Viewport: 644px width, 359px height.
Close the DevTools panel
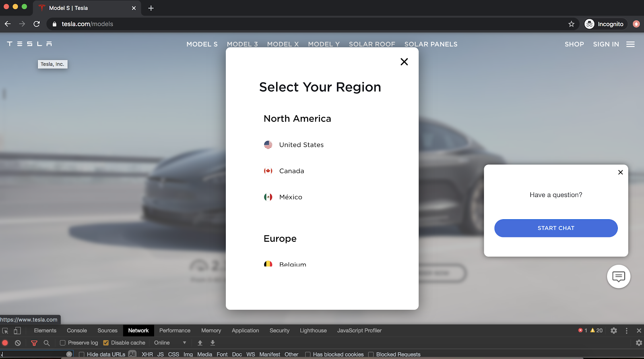(x=639, y=330)
